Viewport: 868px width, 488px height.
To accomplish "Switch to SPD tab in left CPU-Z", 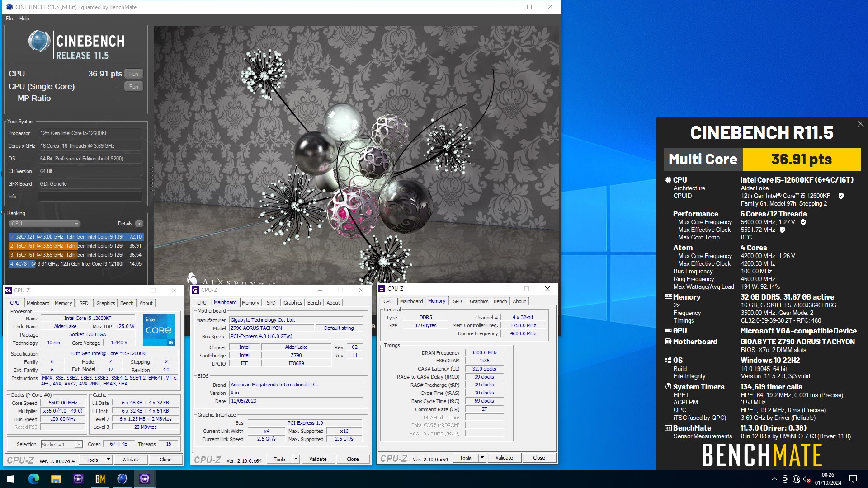I will [x=84, y=303].
